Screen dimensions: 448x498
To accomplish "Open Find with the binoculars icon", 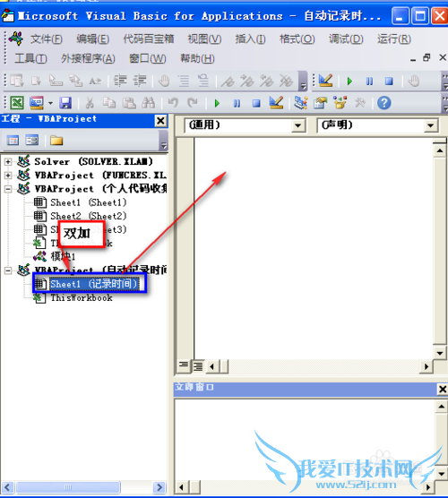I will tap(149, 103).
